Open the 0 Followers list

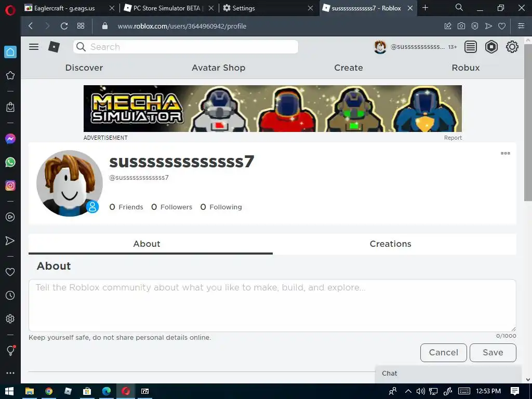click(x=171, y=207)
